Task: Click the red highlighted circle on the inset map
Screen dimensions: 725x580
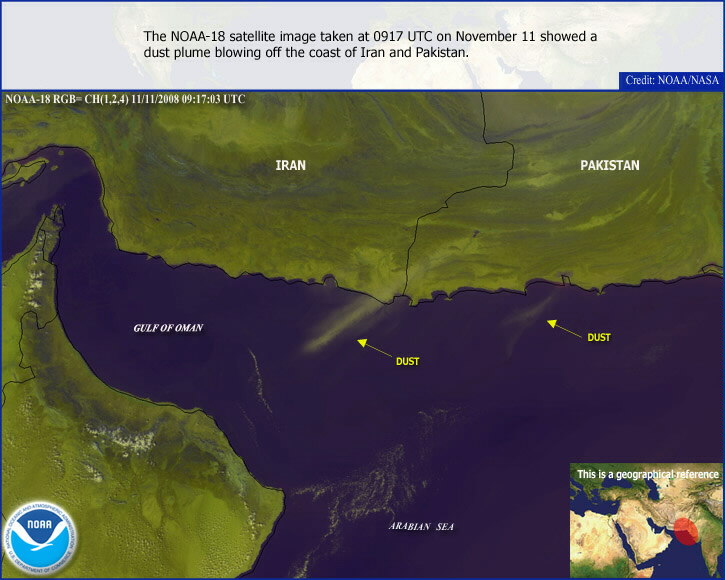Action: point(686,532)
